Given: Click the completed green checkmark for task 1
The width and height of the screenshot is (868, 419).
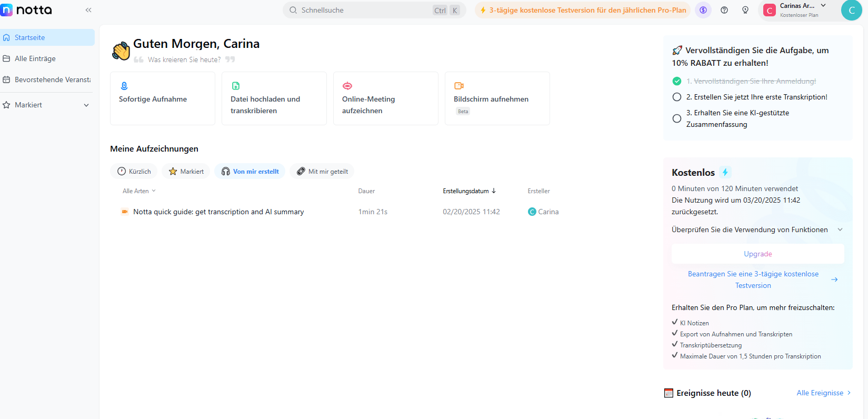Looking at the screenshot, I should 677,81.
